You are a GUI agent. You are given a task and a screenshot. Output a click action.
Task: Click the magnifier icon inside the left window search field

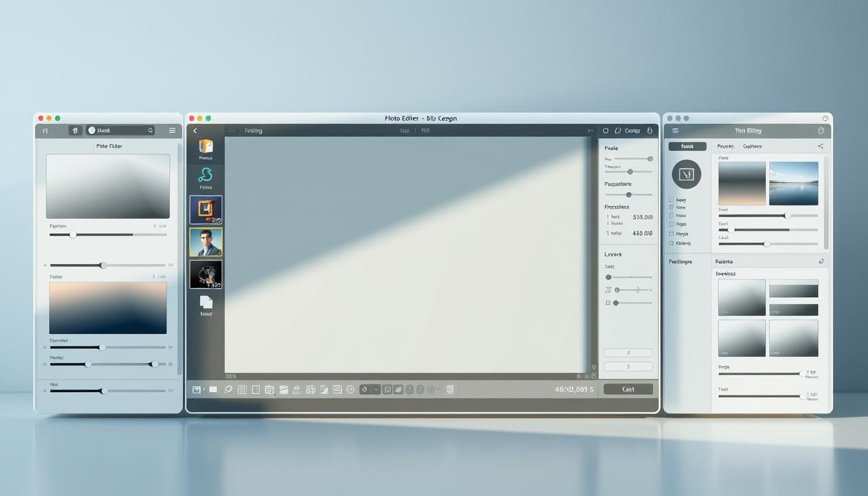coord(150,130)
